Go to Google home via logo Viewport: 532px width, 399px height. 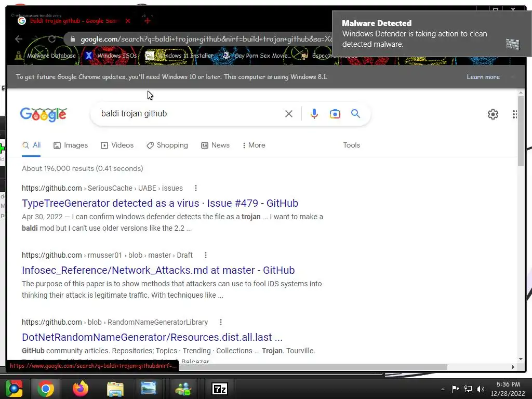(x=44, y=114)
